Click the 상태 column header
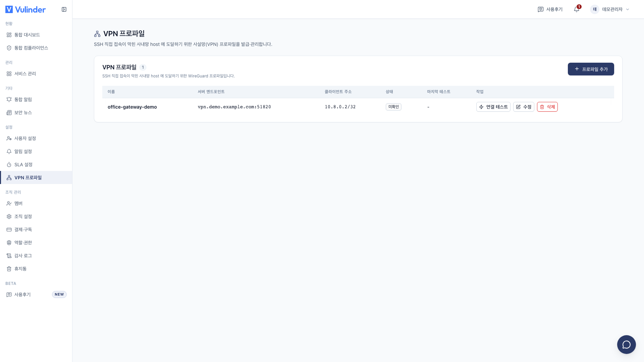644x362 pixels. 389,92
